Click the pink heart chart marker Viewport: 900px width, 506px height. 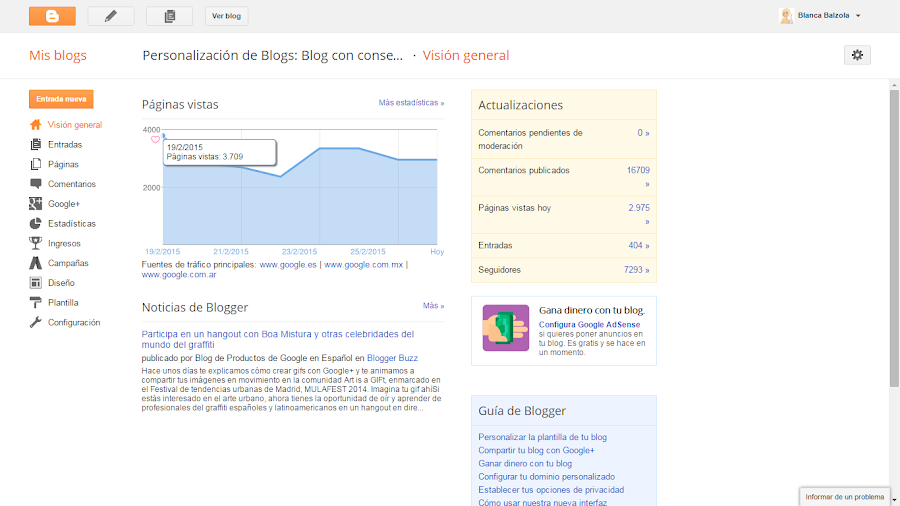tap(155, 139)
